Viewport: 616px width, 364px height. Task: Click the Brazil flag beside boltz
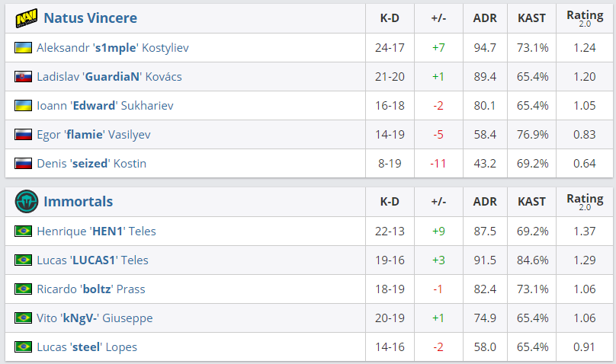(24, 289)
